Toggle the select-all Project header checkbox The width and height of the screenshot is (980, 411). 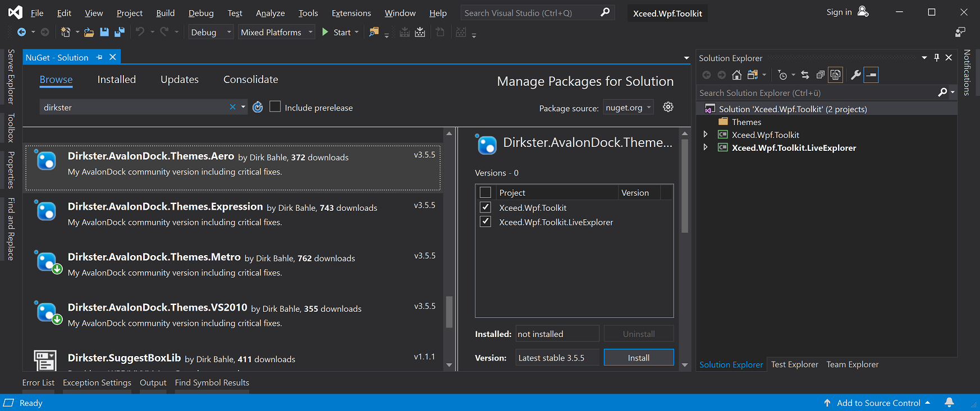pos(486,192)
